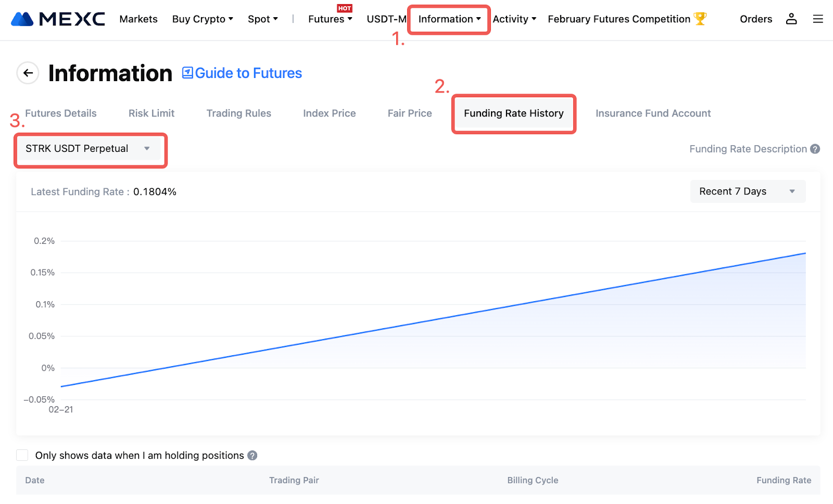833x504 pixels.
Task: Expand the STRK USDT Perpetual pair dropdown
Action: pos(87,149)
